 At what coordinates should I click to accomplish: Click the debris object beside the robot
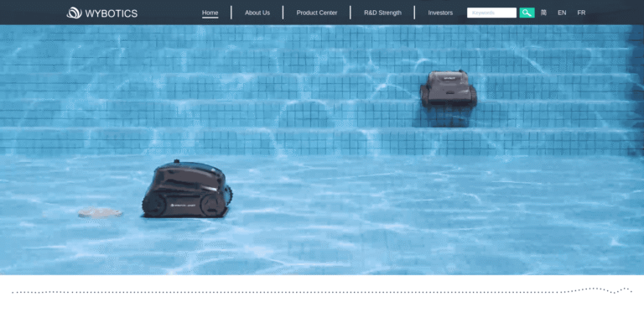click(x=101, y=212)
